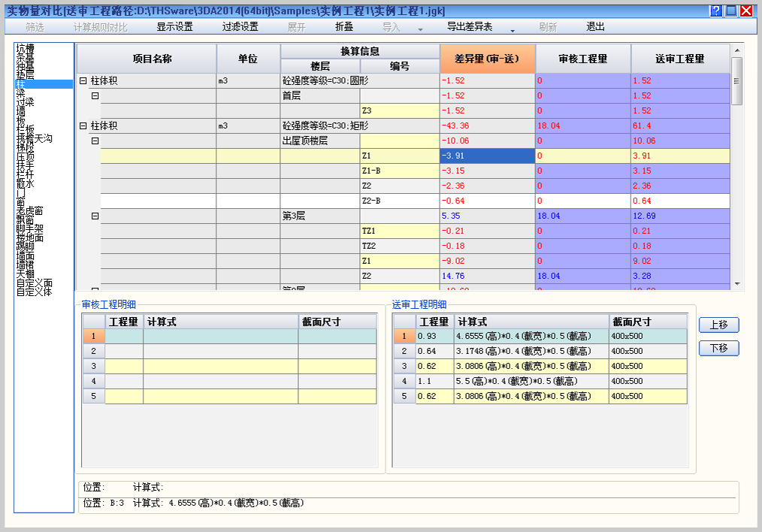Open 显示设置 in the toolbar
The width and height of the screenshot is (762, 532).
click(x=174, y=26)
